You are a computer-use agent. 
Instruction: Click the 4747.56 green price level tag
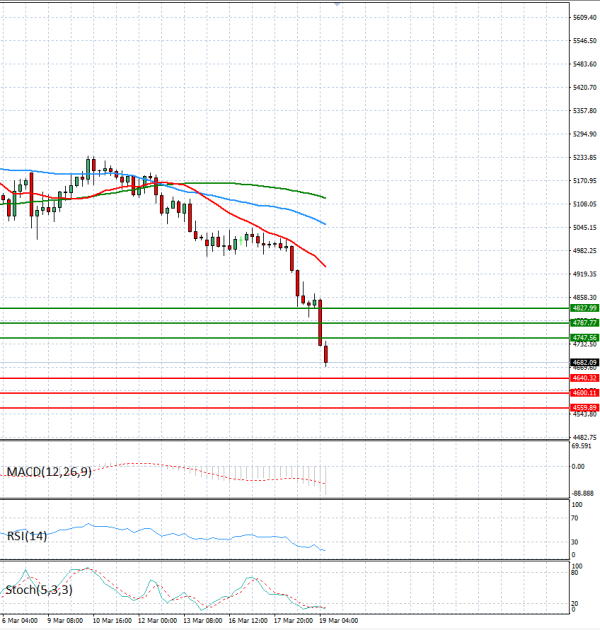(x=558, y=338)
